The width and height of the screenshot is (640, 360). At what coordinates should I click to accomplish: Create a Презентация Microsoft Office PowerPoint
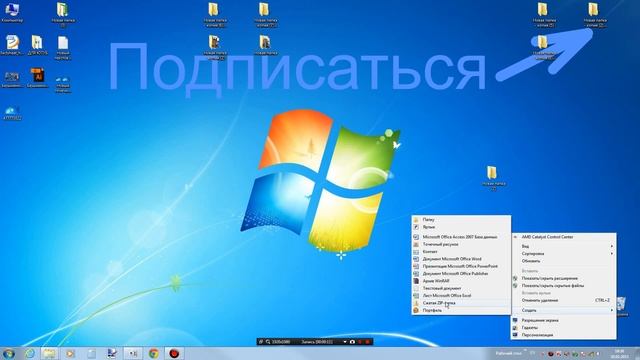(x=461, y=266)
